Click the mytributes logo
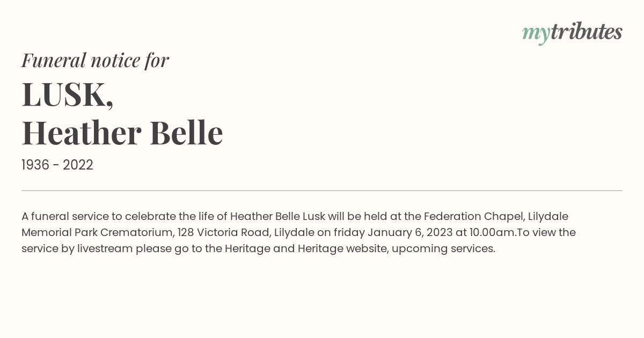644x338 pixels. point(572,32)
